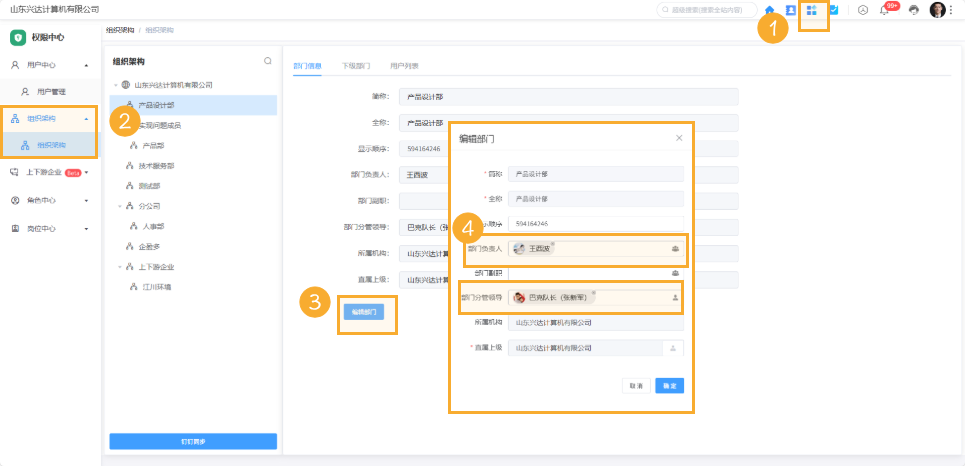The height and width of the screenshot is (466, 965).
Task: Open the contacts icon in top bar
Action: 790,10
